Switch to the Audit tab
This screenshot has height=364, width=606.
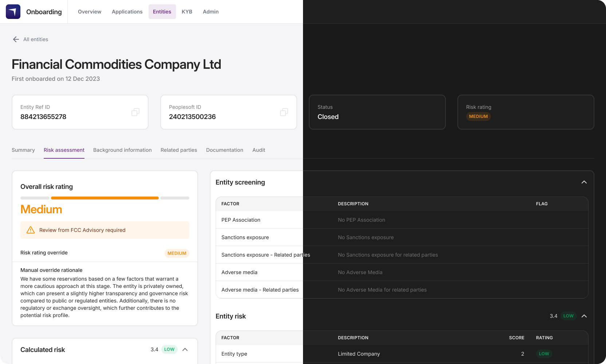(x=259, y=150)
